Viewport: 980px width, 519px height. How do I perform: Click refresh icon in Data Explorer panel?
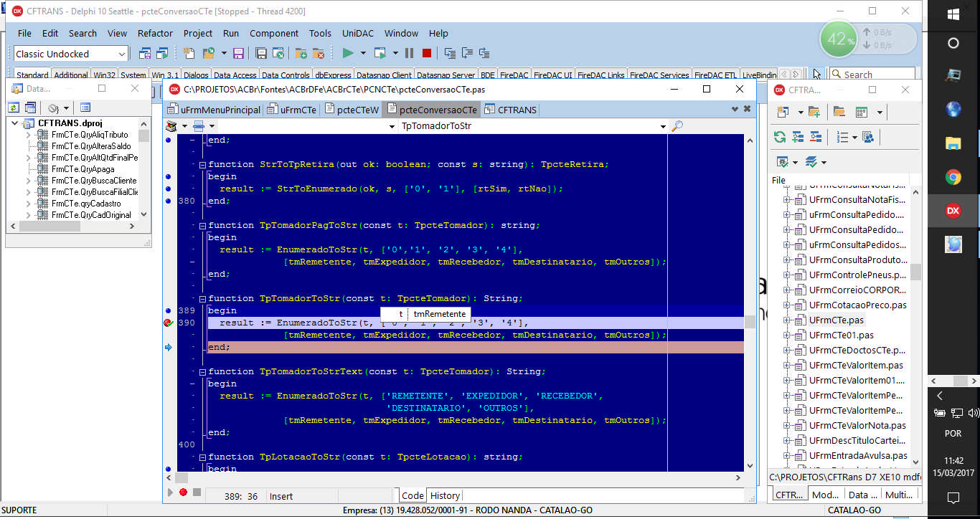coord(14,108)
